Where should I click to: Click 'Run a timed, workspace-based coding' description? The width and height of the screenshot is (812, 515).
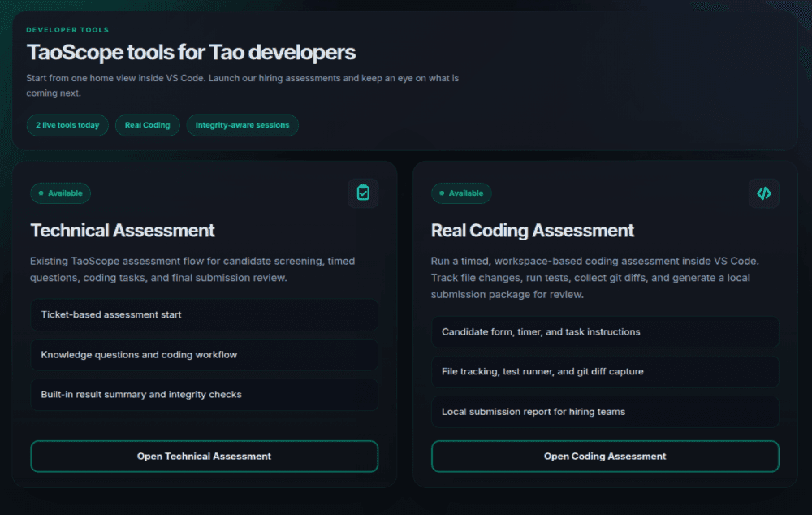point(595,278)
